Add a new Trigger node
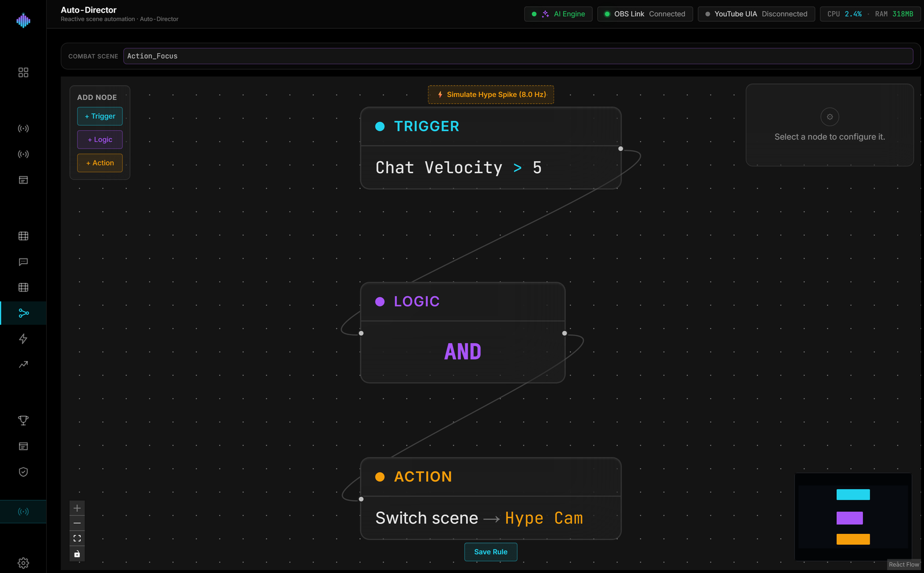This screenshot has height=573, width=924. 100,116
